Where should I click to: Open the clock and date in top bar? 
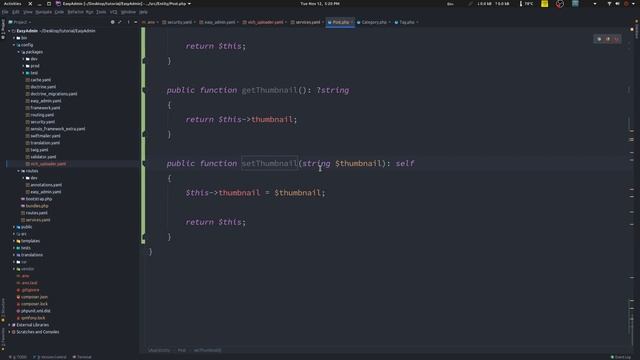[x=320, y=4]
